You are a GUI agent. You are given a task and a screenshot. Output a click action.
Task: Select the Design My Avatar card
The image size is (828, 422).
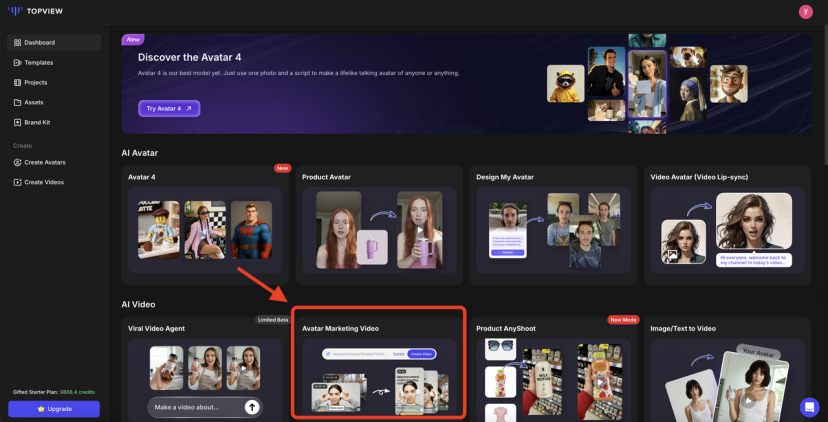click(x=553, y=225)
